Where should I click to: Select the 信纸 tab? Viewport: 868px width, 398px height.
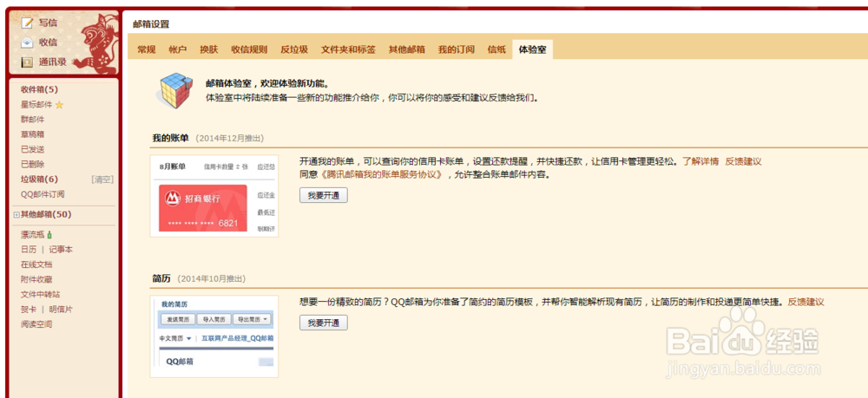click(496, 49)
